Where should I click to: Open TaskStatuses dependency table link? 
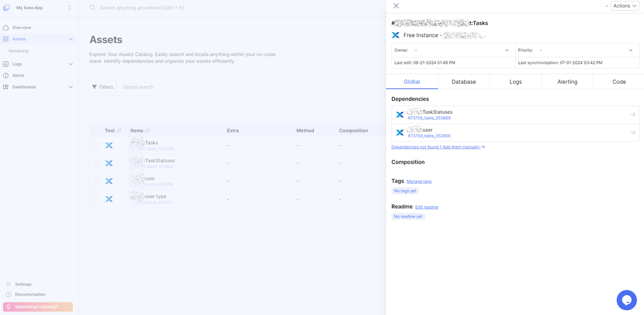click(429, 118)
